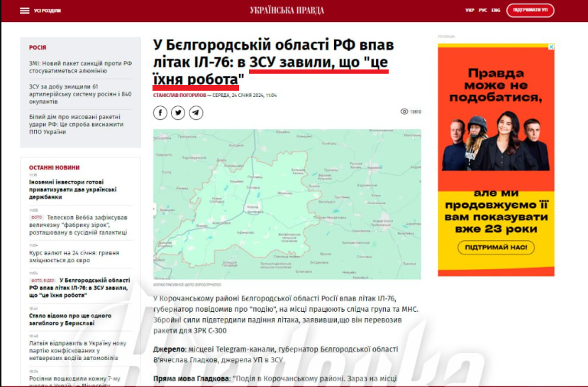Click the 'Підтримати УП' button

pos(531,11)
